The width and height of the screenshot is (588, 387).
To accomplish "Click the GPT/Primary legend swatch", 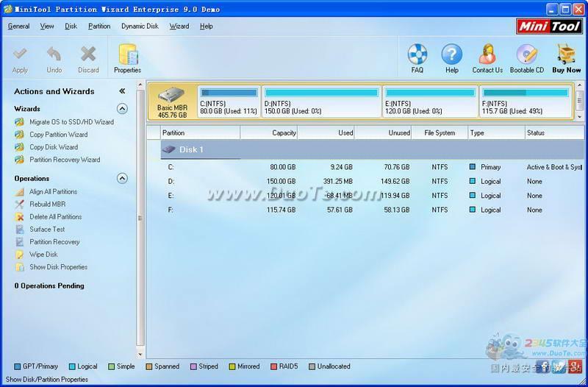I will tap(17, 366).
